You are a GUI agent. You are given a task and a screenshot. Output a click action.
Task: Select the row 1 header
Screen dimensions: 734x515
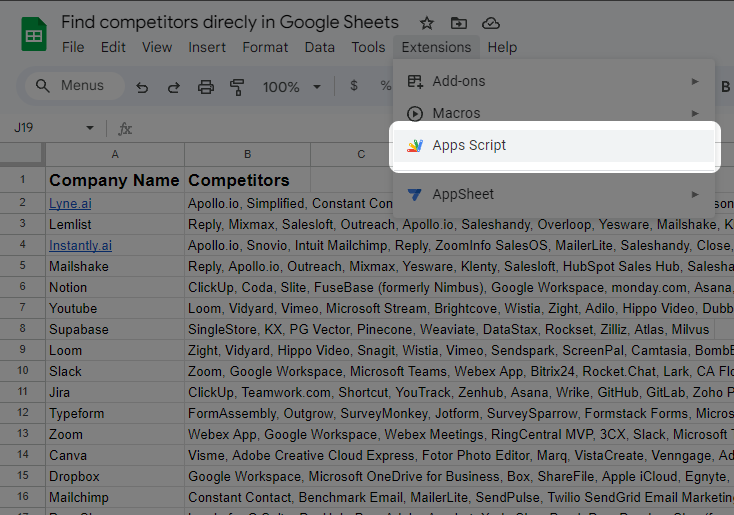(x=22, y=180)
